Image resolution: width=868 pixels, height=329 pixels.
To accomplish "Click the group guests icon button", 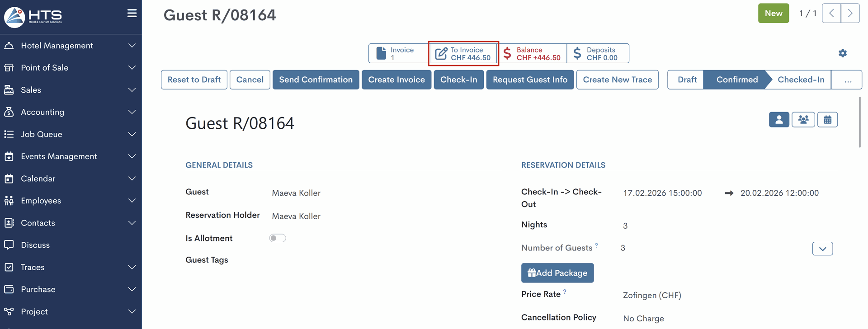I will [x=803, y=120].
